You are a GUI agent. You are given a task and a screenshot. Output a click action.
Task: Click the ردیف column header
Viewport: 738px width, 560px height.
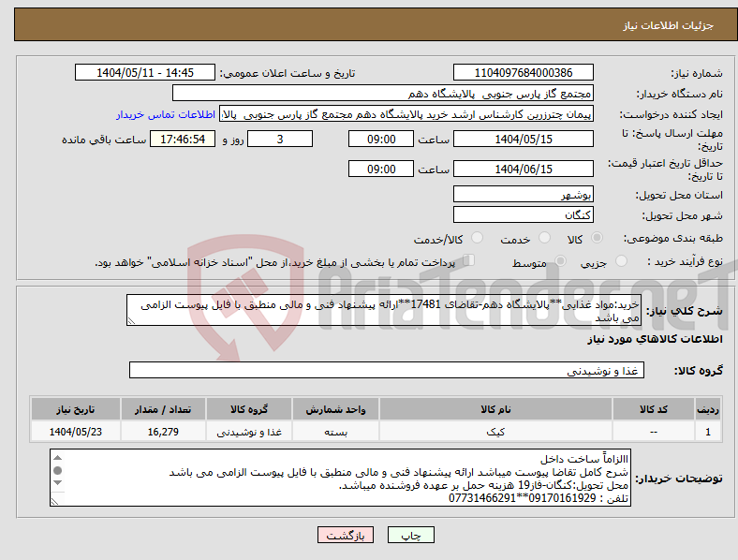coord(707,409)
